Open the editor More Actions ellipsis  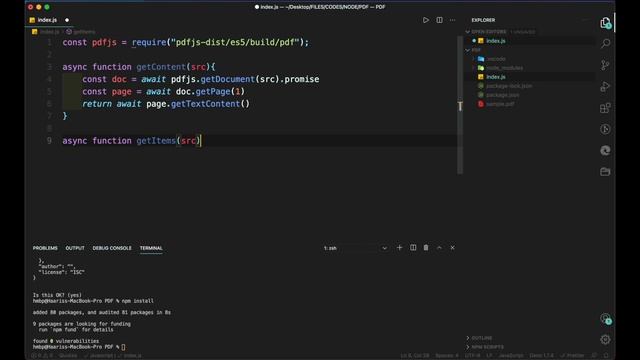tap(452, 20)
